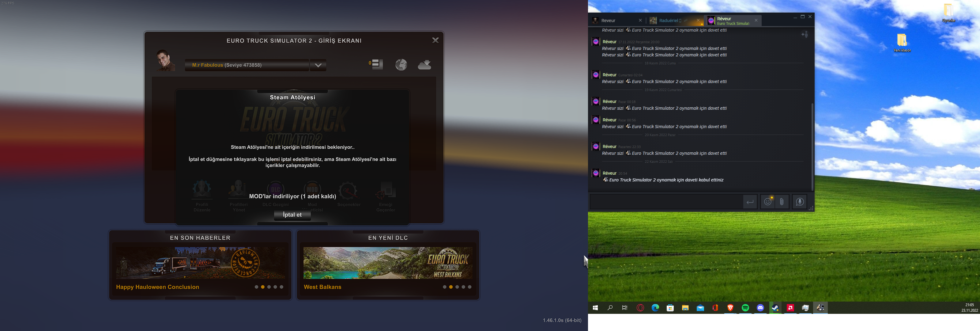Select the M.r Fabulous profile name field

pos(247,65)
